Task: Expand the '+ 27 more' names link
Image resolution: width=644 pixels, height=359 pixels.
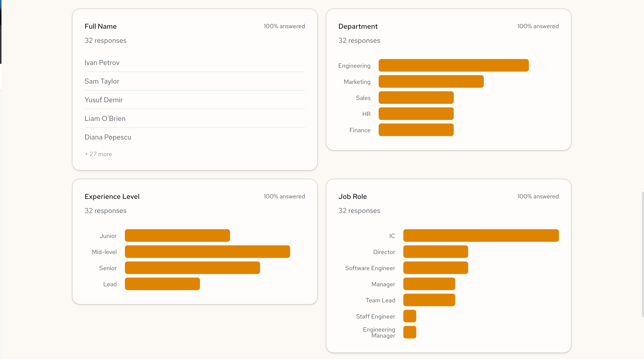Action: click(x=98, y=154)
